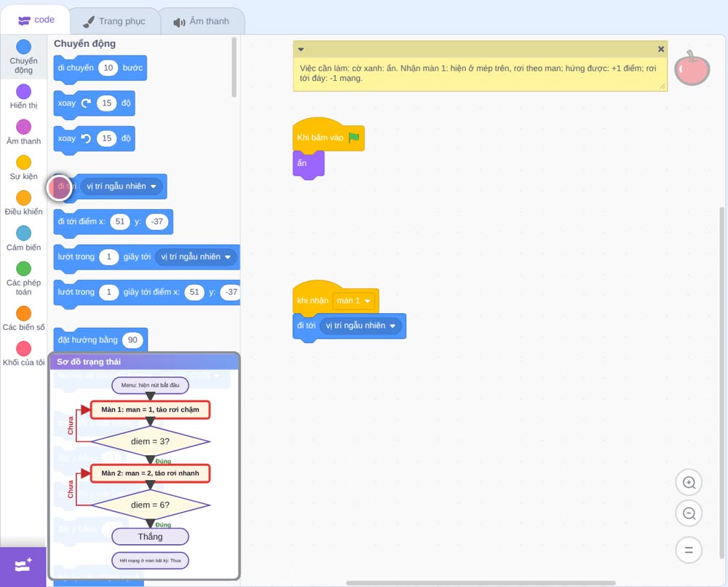Screen dimensions: 728x587
Task: Click 'đặt hướng bằng' value 90
Action: (x=132, y=340)
